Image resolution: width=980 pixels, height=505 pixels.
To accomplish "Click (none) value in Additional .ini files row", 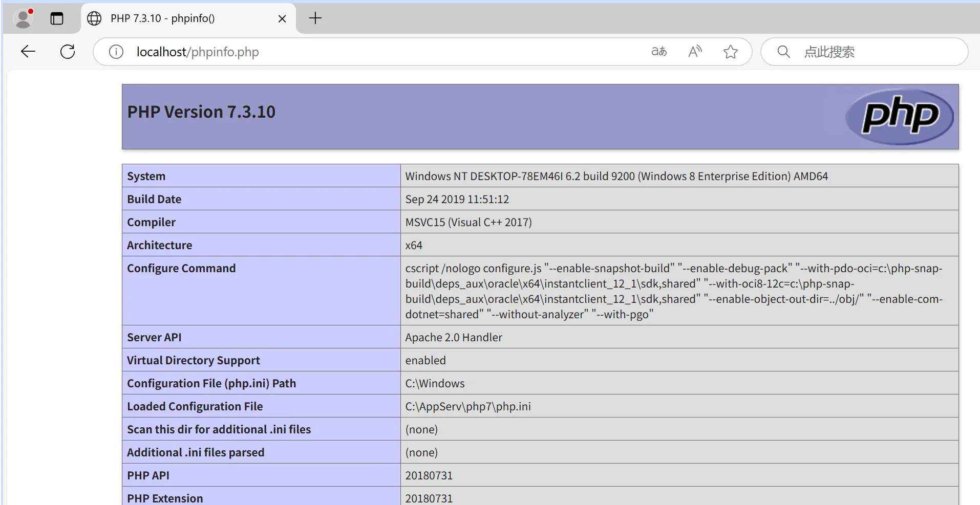I will click(x=421, y=452).
